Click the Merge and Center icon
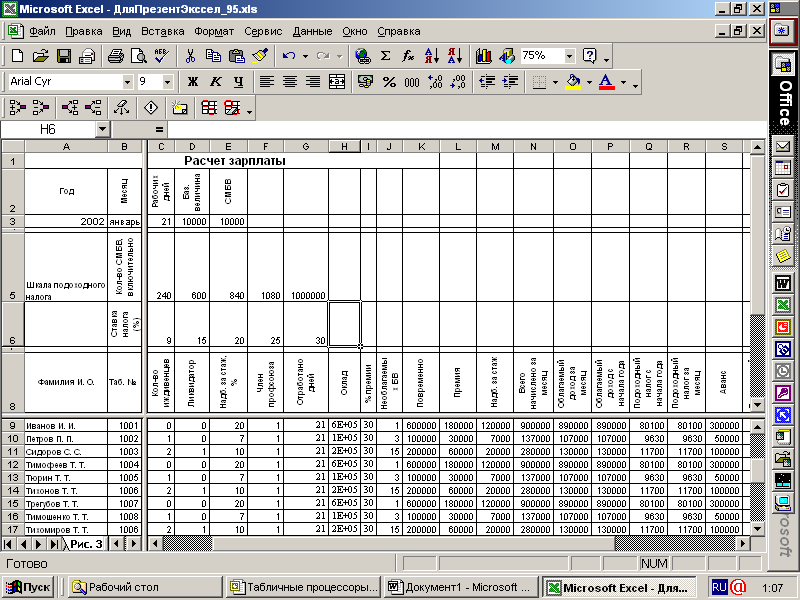Screen dimensions: 800x600 point(337,82)
